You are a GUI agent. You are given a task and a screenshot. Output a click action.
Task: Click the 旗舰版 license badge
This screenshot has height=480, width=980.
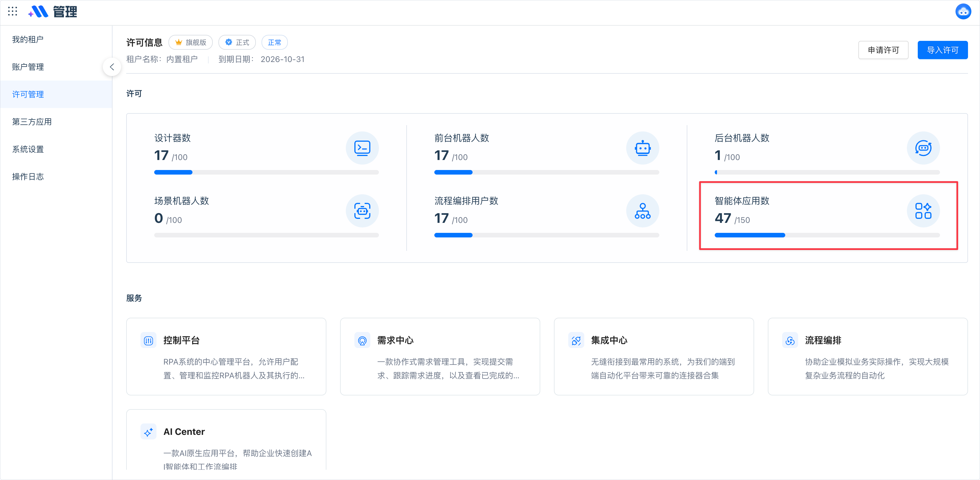[190, 42]
